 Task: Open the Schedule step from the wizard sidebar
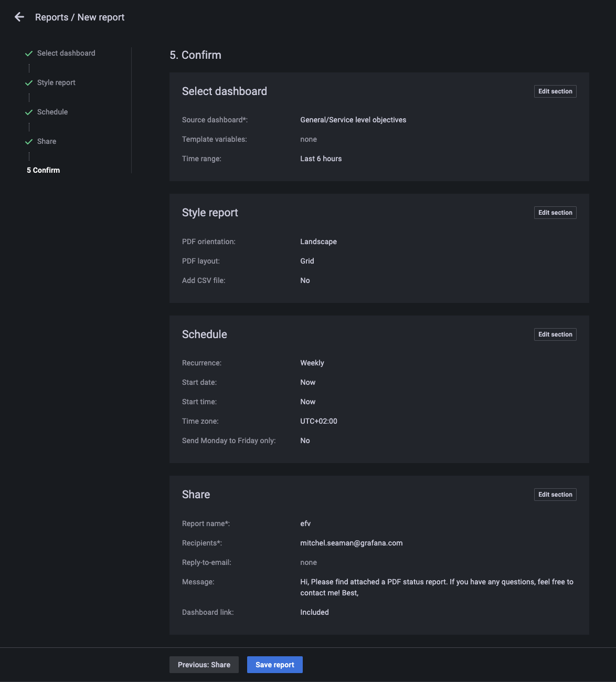tap(52, 112)
